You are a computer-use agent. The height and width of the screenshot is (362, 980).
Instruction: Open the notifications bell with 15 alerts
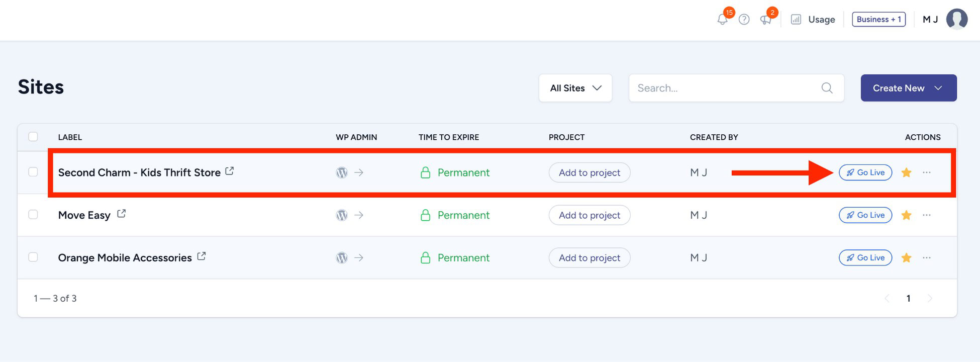723,19
